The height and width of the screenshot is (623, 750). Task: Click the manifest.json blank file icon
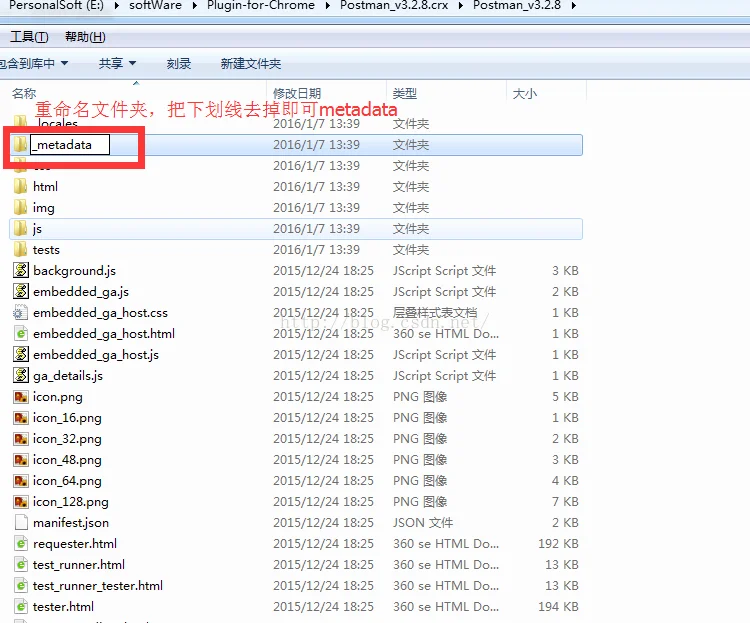pos(21,523)
